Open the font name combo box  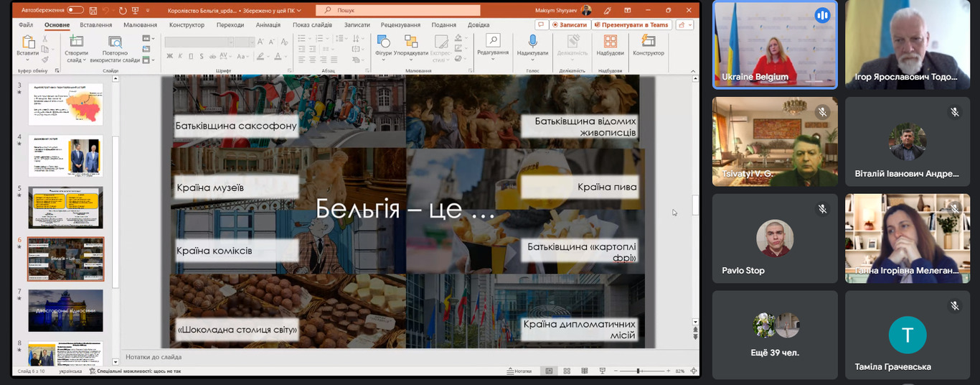click(198, 42)
